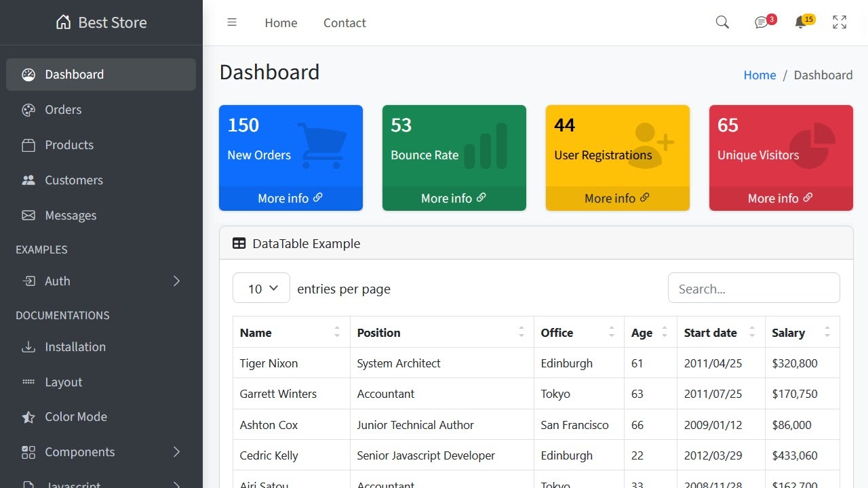Click the bar chart icon on Bounce Rate card

tap(486, 145)
